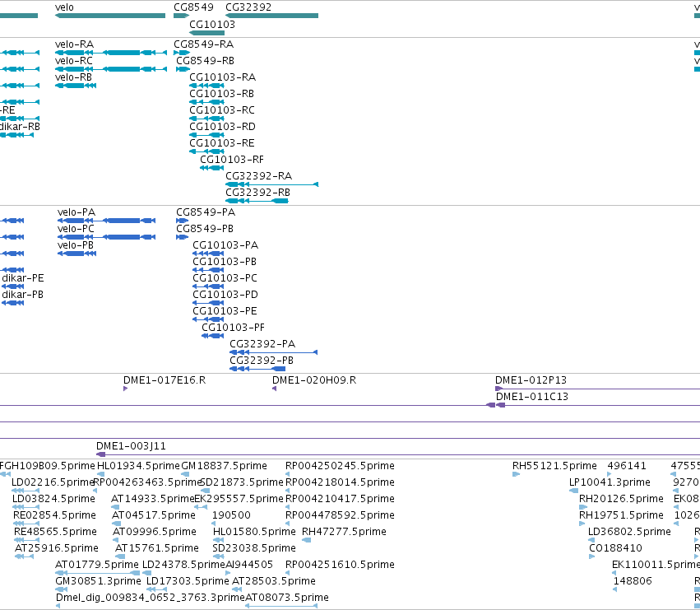Select transcript CG10103-RD

tap(206, 135)
